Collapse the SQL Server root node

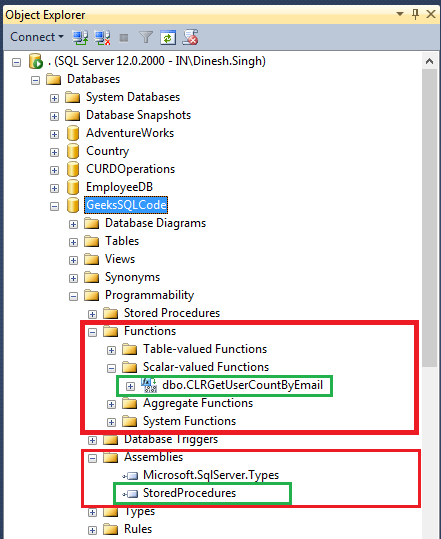tap(16, 63)
